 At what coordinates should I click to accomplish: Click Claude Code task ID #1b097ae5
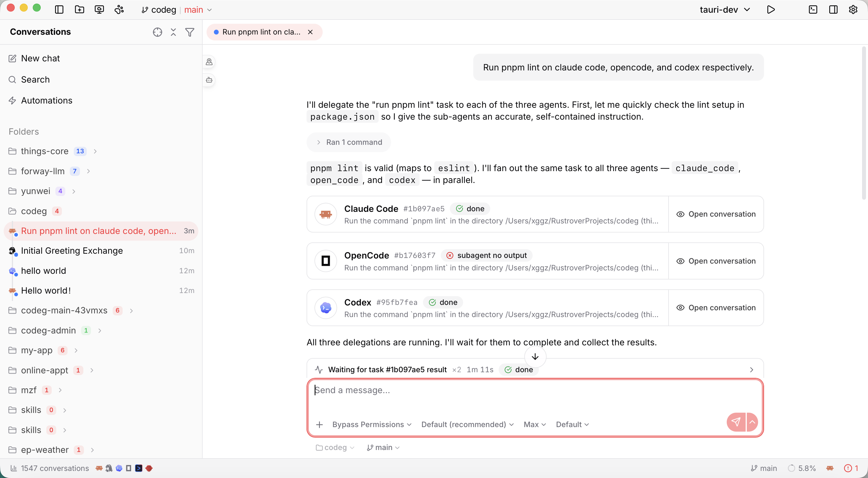[424, 209]
